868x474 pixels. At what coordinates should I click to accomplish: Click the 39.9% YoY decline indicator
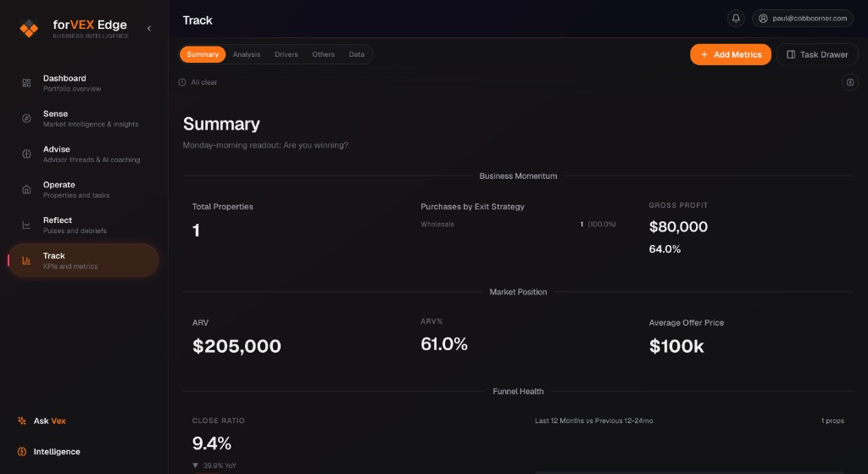pyautogui.click(x=214, y=466)
